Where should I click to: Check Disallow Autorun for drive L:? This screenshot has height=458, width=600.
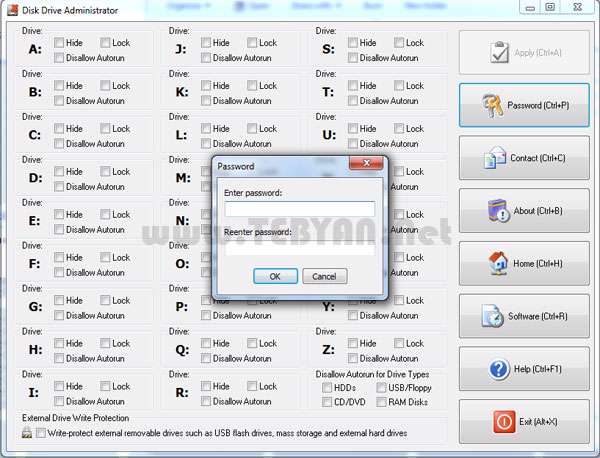206,143
